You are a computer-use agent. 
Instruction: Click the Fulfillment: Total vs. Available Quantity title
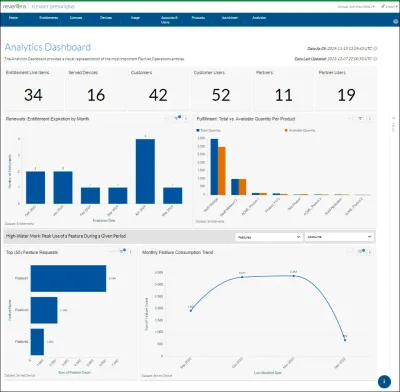click(246, 119)
